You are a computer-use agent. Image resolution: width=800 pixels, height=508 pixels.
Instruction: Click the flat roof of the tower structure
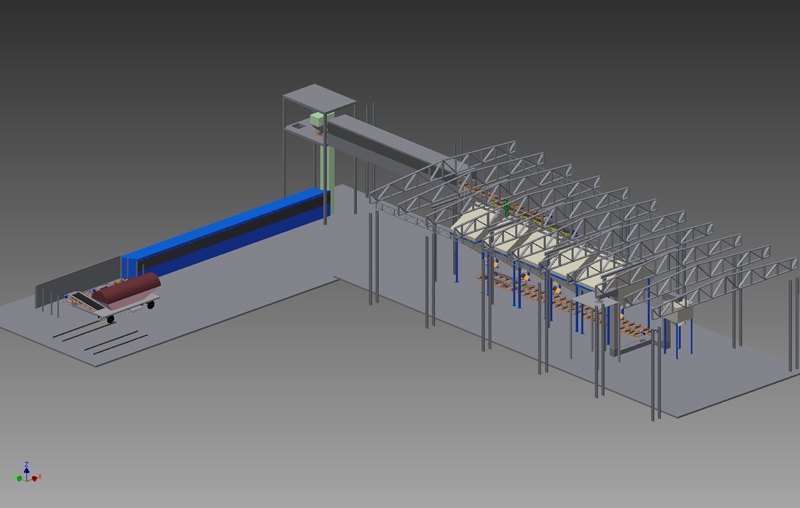319,98
